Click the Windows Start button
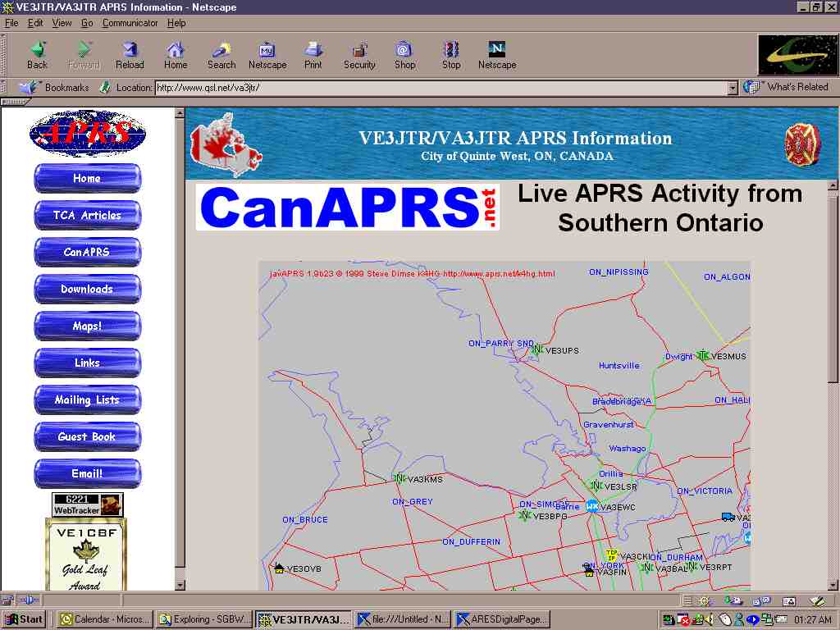 pyautogui.click(x=25, y=619)
